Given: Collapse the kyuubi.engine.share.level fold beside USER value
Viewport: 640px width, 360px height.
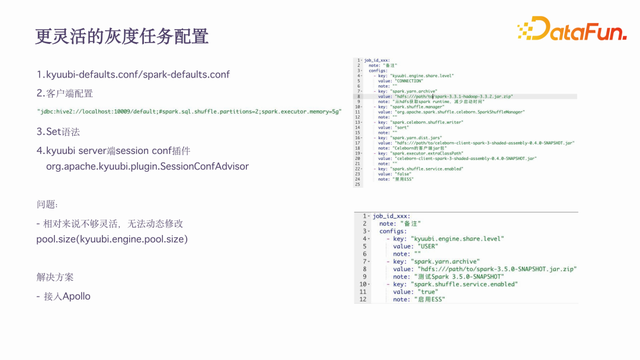Looking at the screenshot, I should click(369, 239).
